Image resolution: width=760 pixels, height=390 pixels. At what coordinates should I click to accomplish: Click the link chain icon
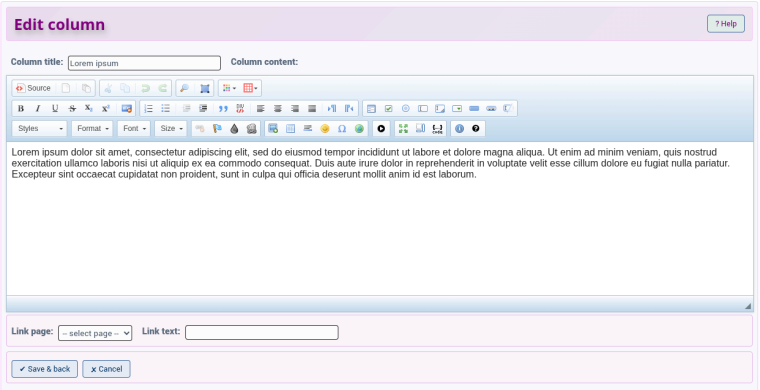(x=200, y=128)
